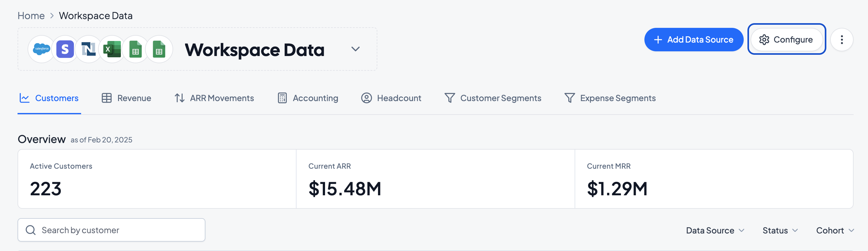
Task: Click the NetSuite 'N' source icon
Action: 88,49
